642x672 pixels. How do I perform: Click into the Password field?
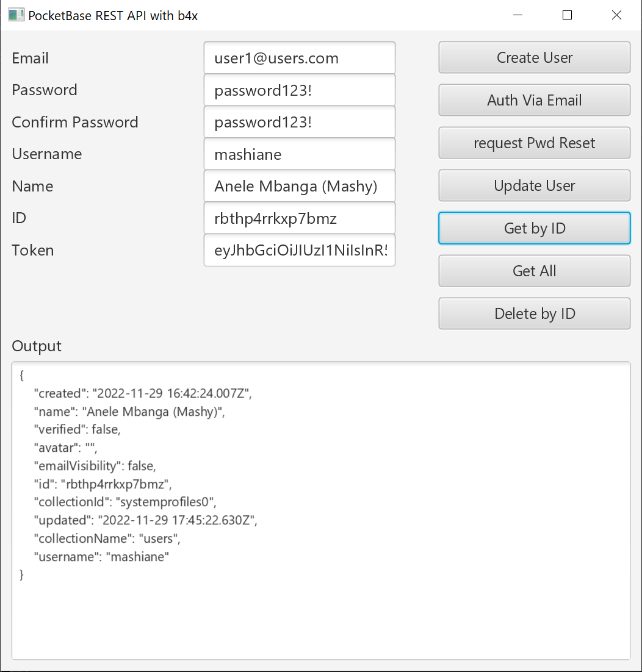(x=299, y=90)
